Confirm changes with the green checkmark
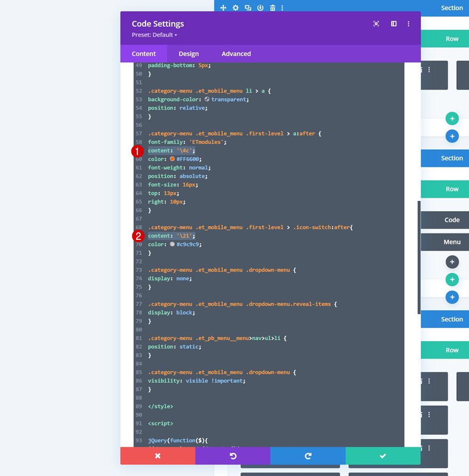469x476 pixels. [x=382, y=455]
